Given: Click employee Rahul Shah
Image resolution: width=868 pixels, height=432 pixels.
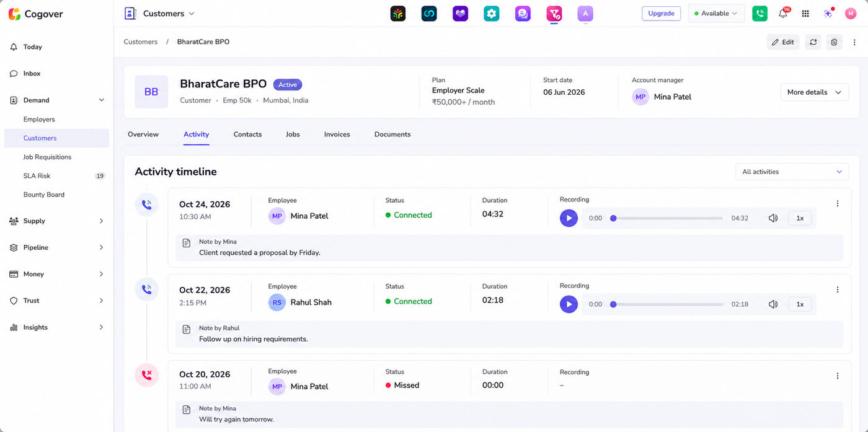Looking at the screenshot, I should [300, 302].
